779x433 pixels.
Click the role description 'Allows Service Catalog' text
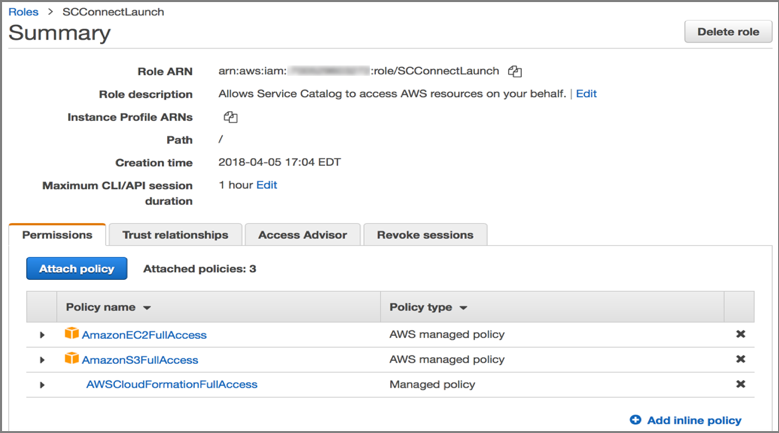392,94
